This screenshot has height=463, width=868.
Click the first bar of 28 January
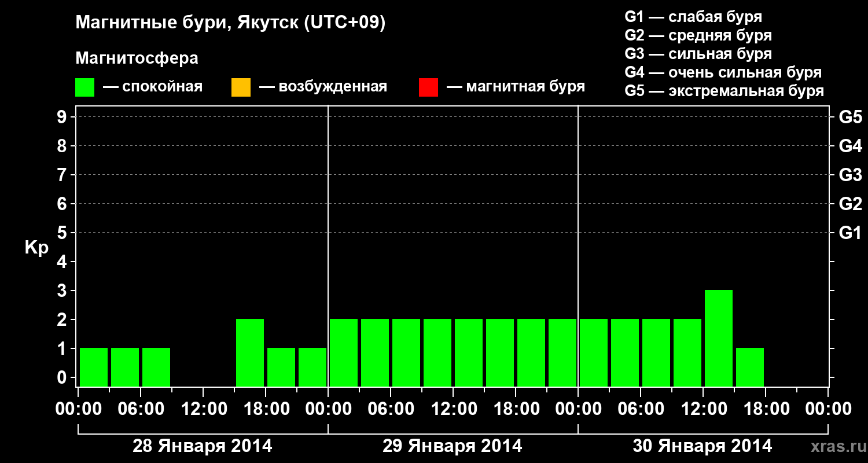pos(94,367)
